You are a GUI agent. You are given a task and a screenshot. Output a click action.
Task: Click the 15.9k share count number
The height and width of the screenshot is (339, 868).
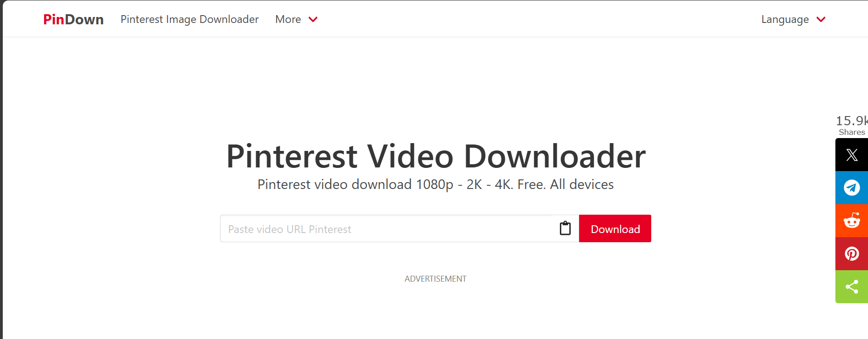click(852, 121)
